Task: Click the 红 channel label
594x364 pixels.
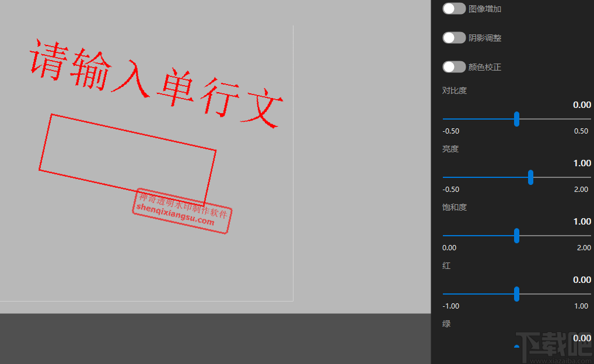Action: pyautogui.click(x=446, y=265)
